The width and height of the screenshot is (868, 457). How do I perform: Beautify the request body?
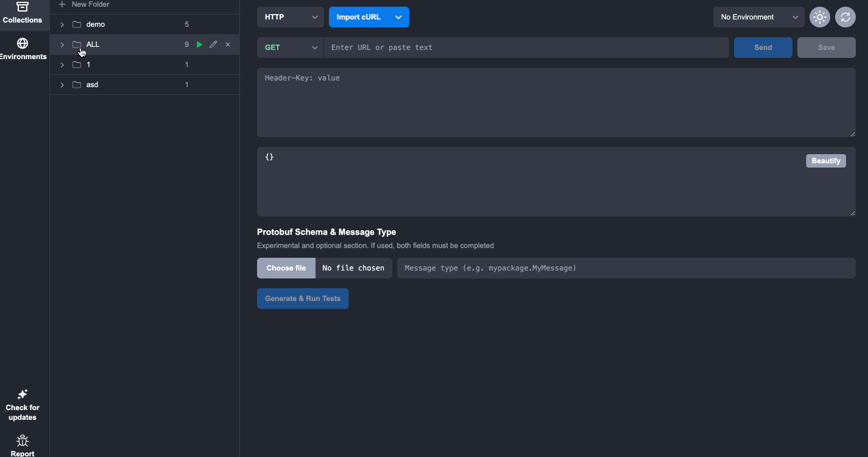pos(825,160)
